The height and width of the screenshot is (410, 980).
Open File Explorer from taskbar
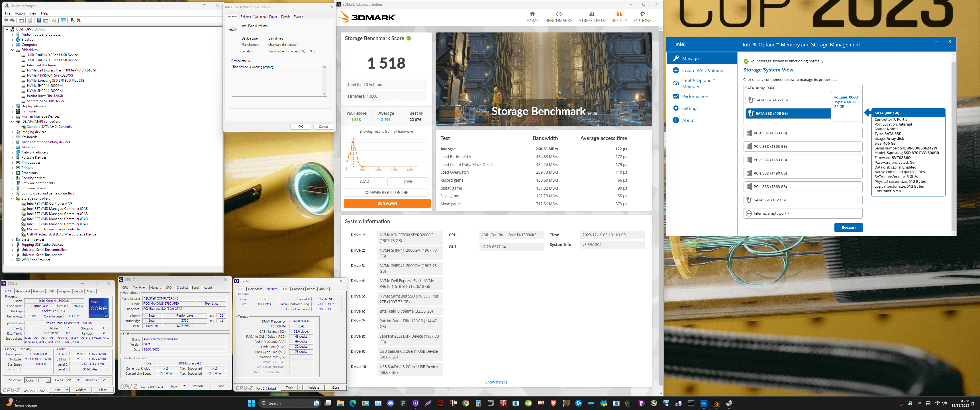tap(340, 403)
